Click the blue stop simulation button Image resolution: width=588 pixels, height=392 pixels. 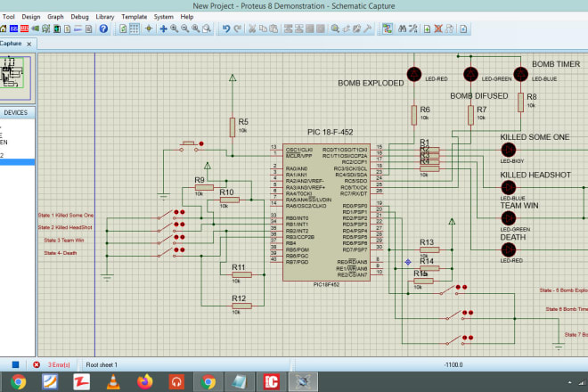click(x=15, y=364)
